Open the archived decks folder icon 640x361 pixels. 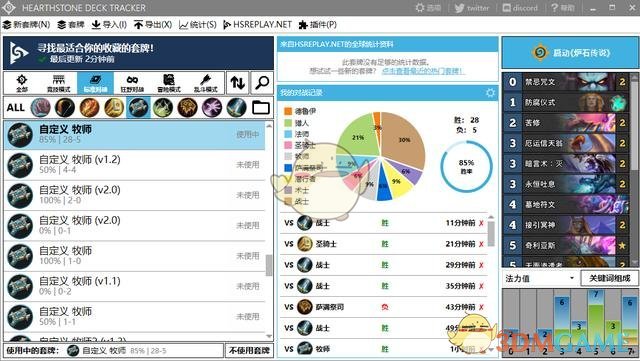point(261,108)
